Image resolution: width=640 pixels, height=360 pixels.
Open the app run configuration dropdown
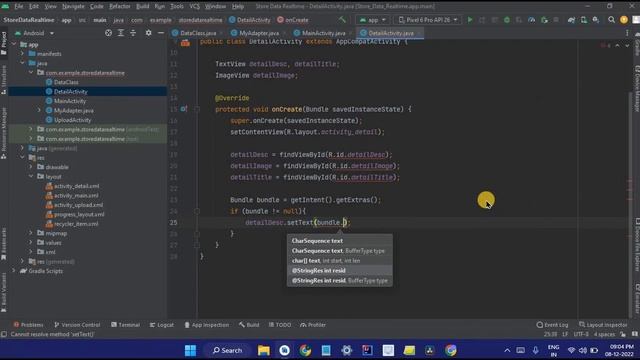372,20
